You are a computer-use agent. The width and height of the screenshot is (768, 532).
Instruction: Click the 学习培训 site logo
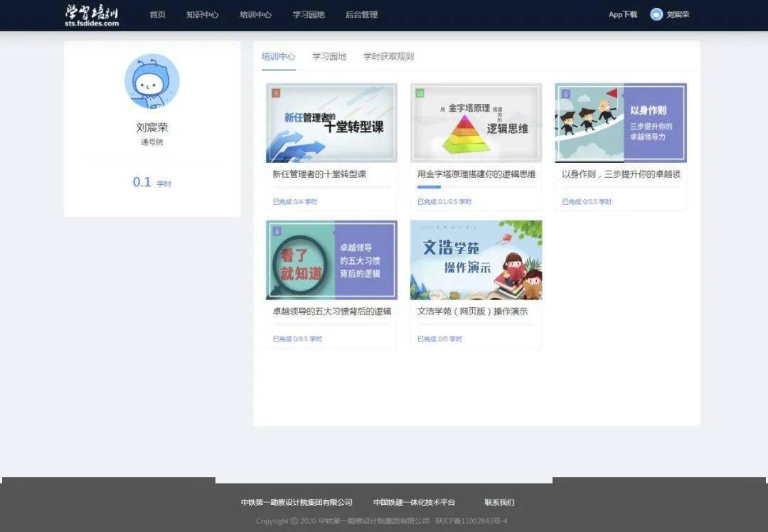(92, 15)
